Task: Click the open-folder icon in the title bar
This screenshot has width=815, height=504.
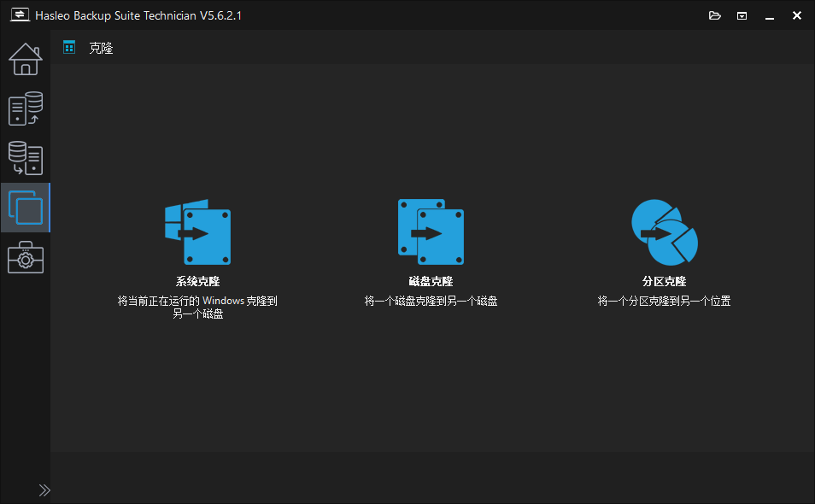Action: [714, 15]
